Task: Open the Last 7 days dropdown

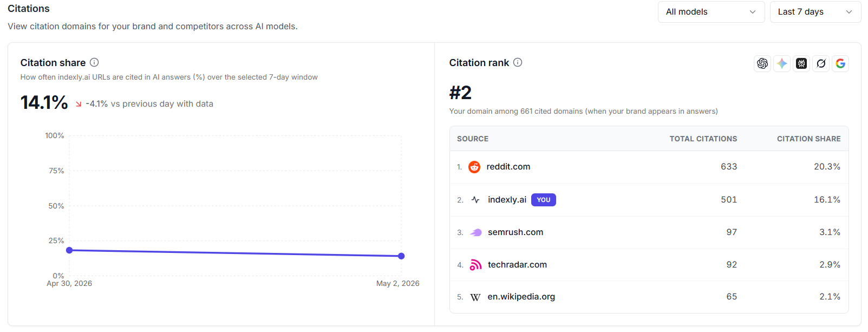Action: pyautogui.click(x=815, y=12)
